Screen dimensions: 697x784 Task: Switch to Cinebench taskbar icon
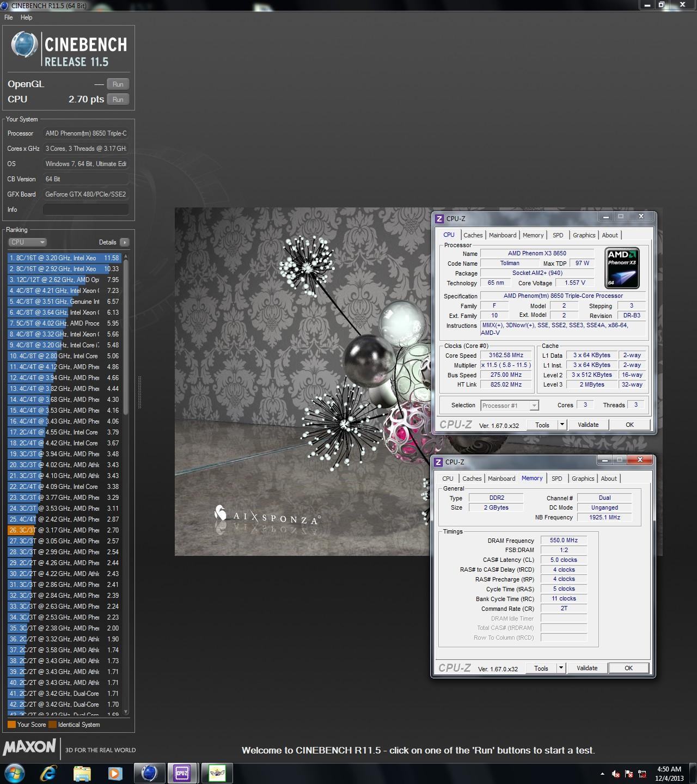tap(149, 773)
